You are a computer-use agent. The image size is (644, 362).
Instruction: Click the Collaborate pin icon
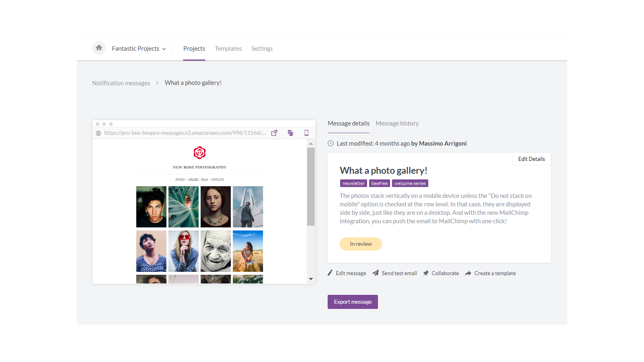(426, 273)
